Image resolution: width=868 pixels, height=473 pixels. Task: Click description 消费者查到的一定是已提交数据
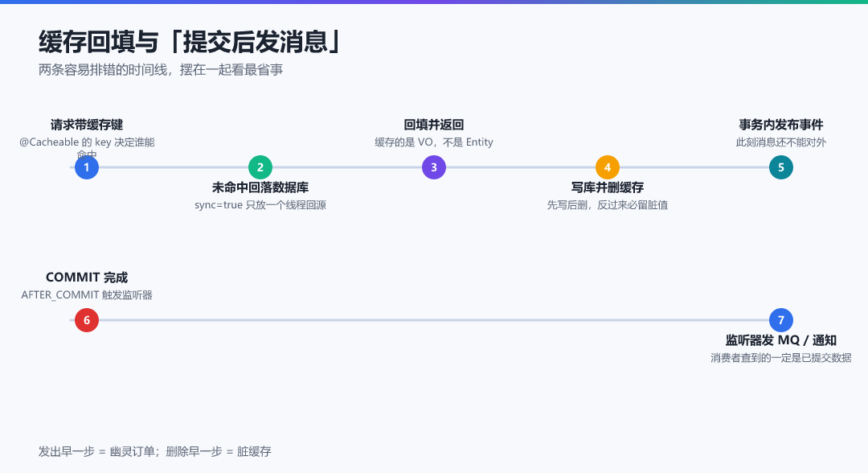pos(781,358)
